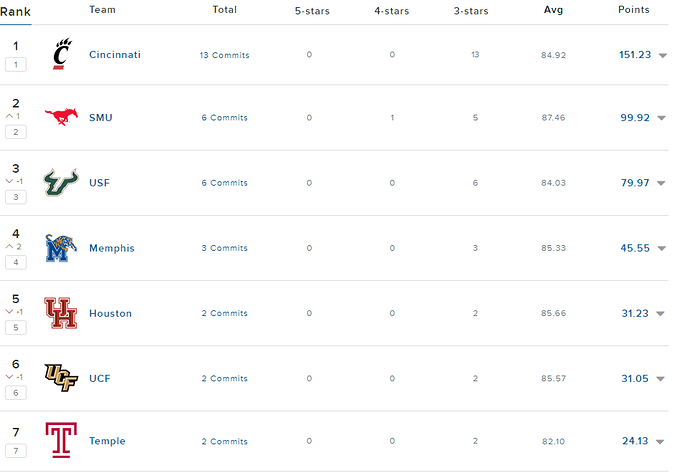The width and height of the screenshot is (690, 472).
Task: Sort by the Rank column tab
Action: [15, 12]
